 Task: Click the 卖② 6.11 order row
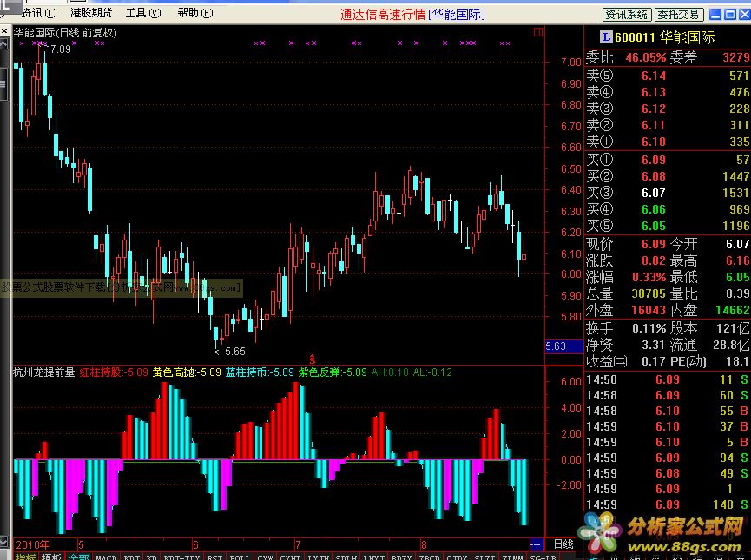tap(668, 124)
